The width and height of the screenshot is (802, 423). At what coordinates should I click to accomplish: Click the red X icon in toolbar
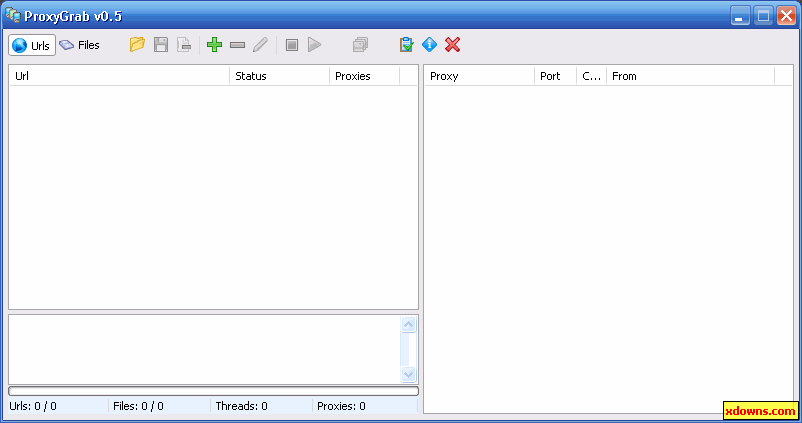(452, 44)
